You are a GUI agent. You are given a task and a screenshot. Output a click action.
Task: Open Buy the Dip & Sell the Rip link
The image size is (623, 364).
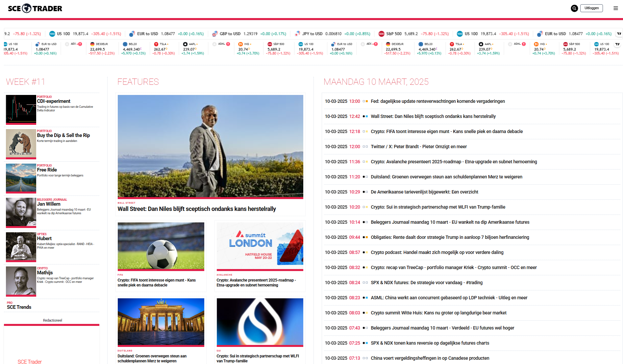coord(63,135)
